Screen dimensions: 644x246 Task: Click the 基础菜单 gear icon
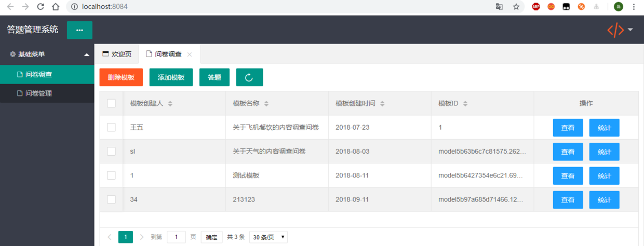coord(13,54)
